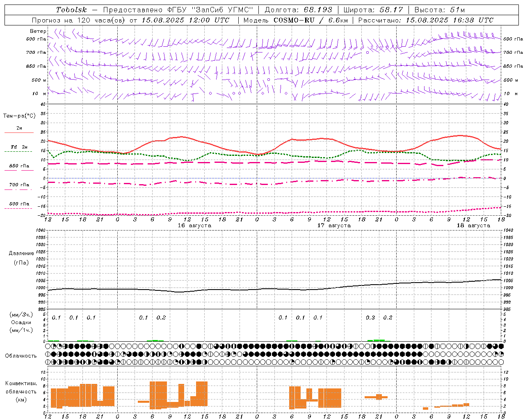The image size is (525, 420).
Task: Click the Tobolsk station title
Action: pos(72,10)
